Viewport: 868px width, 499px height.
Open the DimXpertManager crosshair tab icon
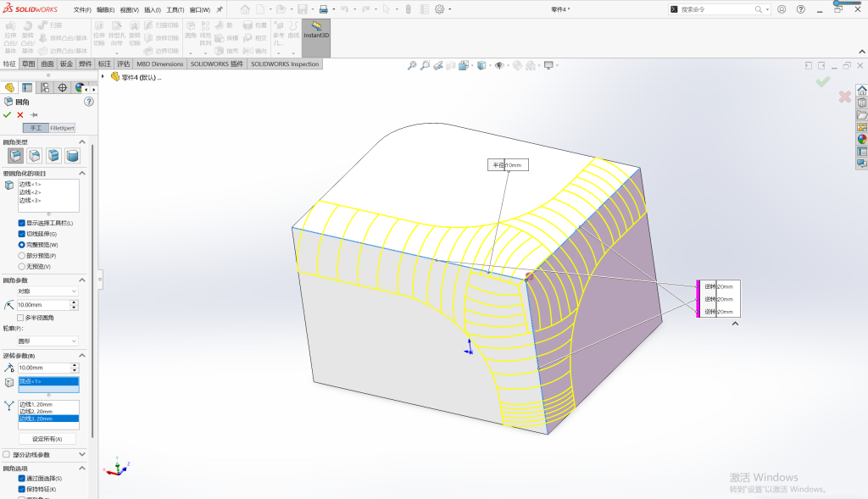point(63,87)
